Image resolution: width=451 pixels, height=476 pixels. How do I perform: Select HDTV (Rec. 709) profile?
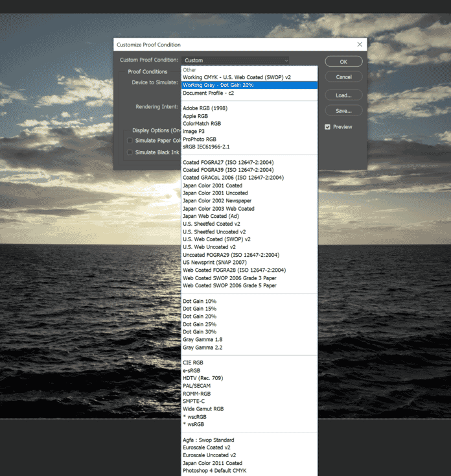point(203,378)
